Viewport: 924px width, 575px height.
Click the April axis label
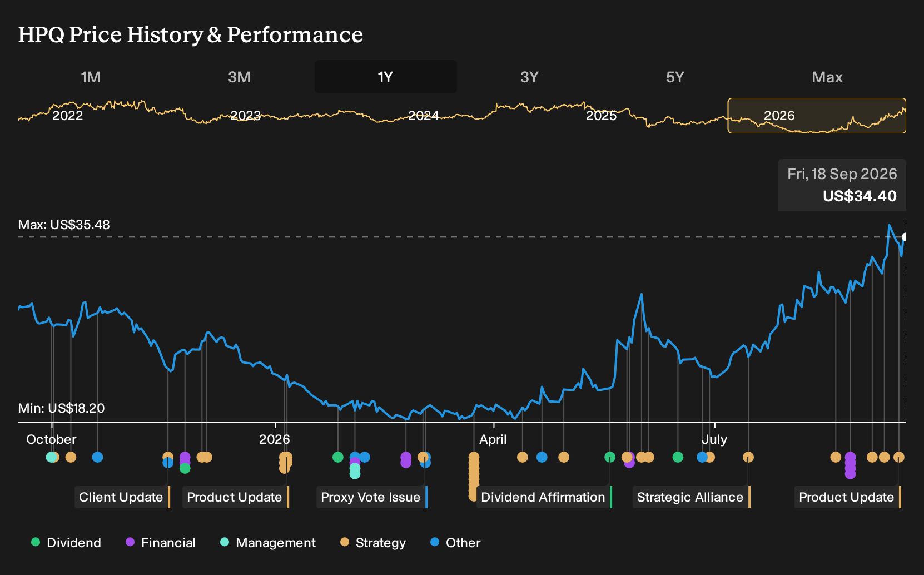click(493, 439)
